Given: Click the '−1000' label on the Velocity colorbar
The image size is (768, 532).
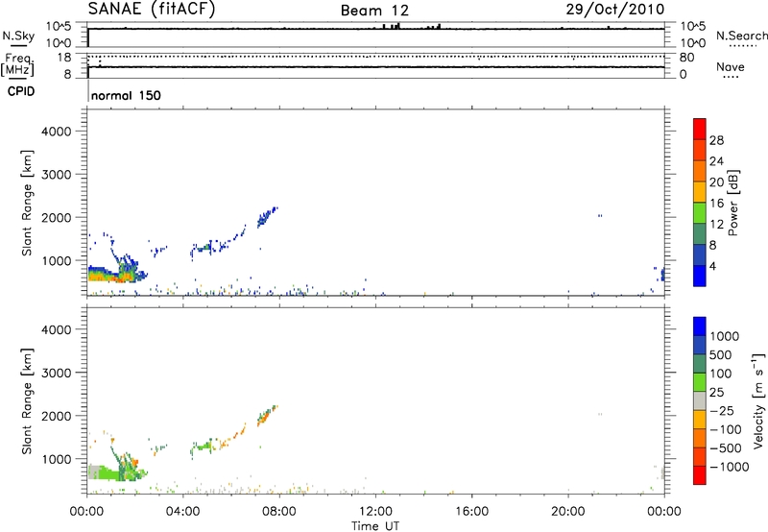Looking at the screenshot, I should point(730,467).
